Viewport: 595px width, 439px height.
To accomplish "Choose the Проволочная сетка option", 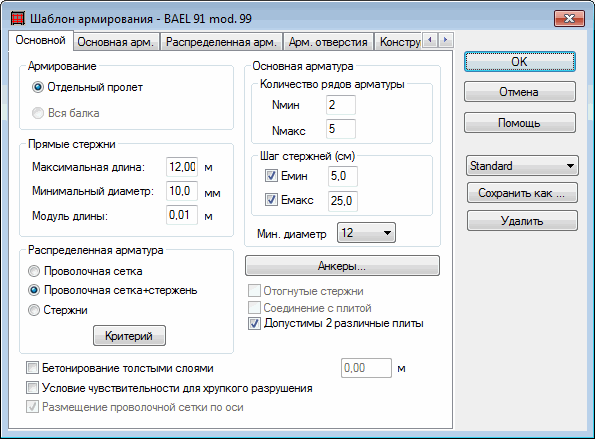I will pyautogui.click(x=34, y=271).
